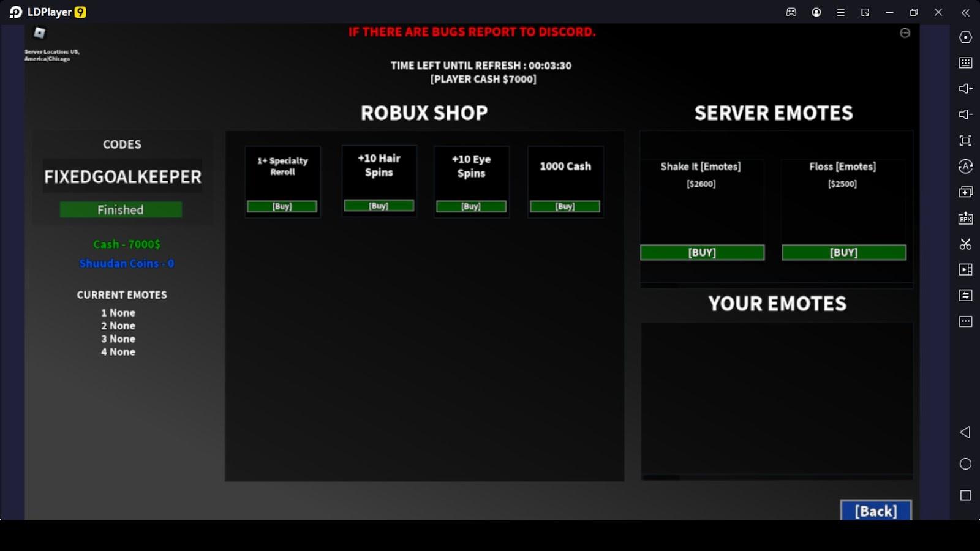The height and width of the screenshot is (551, 980).
Task: Take a screenshot with scissors icon
Action: point(965,244)
